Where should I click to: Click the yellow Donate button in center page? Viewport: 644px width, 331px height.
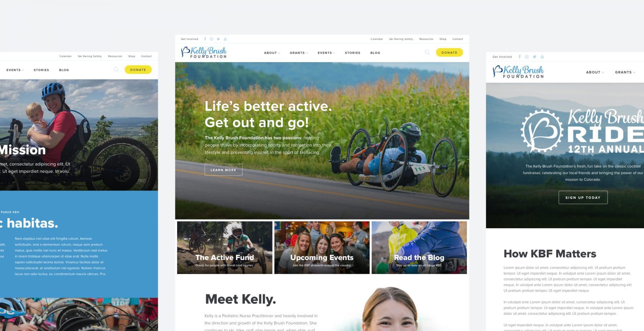(x=449, y=52)
